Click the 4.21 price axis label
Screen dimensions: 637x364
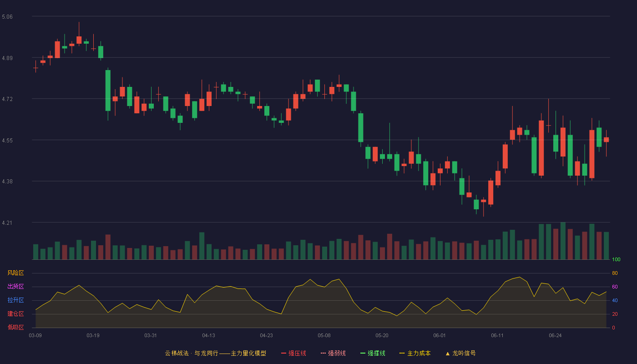[7, 223]
